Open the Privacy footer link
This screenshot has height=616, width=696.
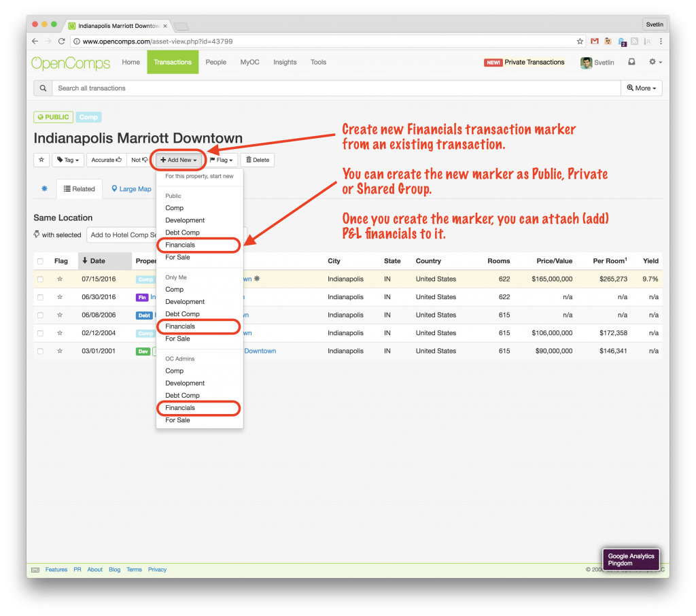tap(157, 570)
